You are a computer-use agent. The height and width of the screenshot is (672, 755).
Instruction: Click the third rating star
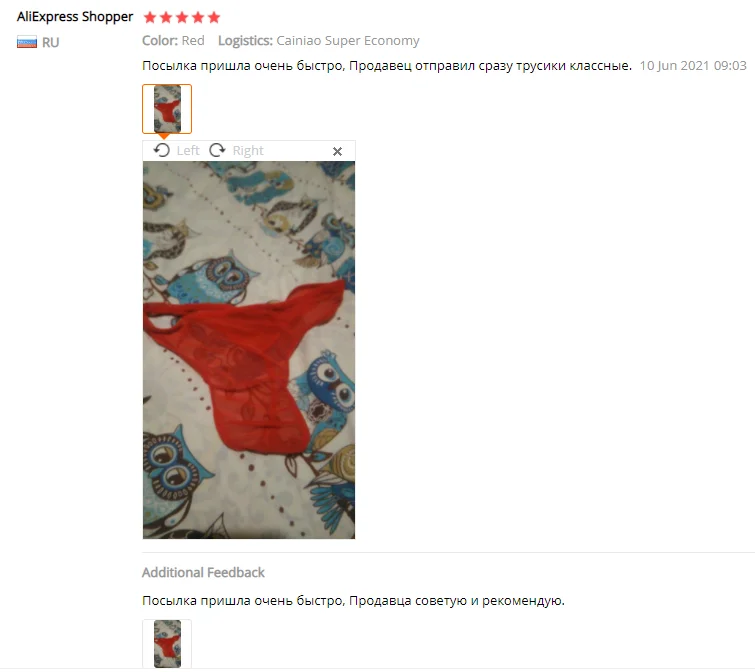(x=182, y=18)
